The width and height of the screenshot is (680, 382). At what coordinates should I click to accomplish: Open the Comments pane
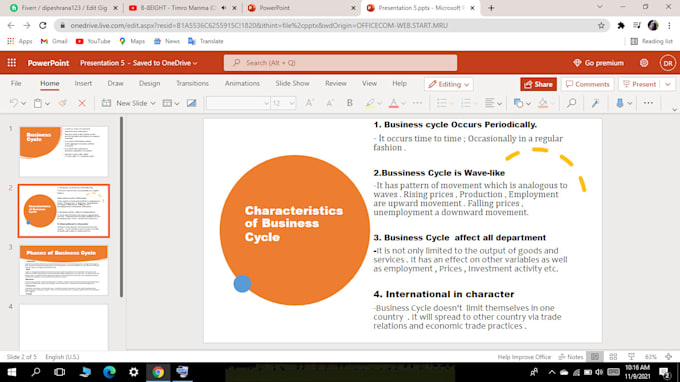click(588, 84)
